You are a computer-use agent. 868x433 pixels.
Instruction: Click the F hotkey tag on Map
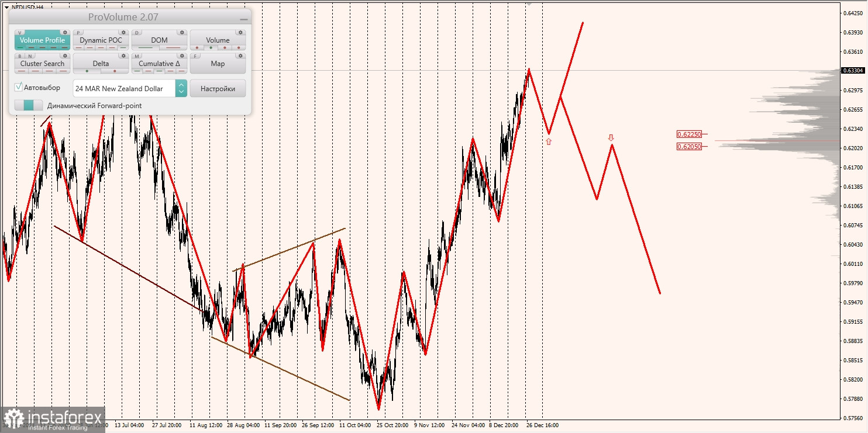tap(195, 56)
